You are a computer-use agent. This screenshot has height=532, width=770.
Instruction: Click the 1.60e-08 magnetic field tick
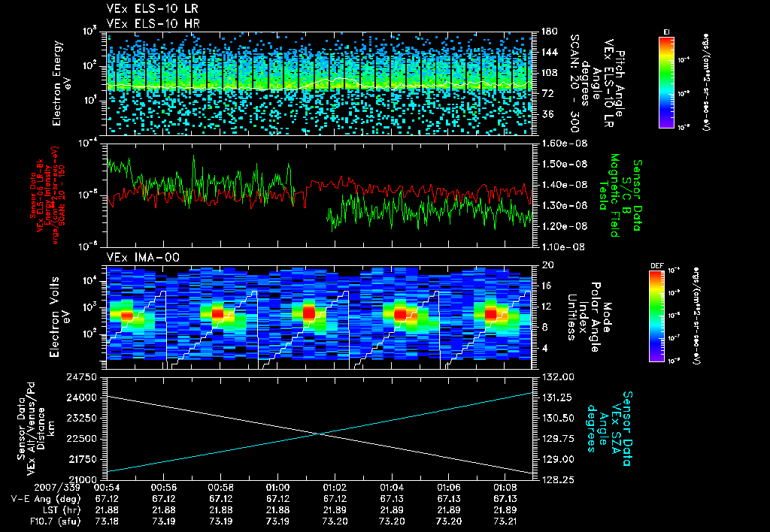tap(564, 144)
